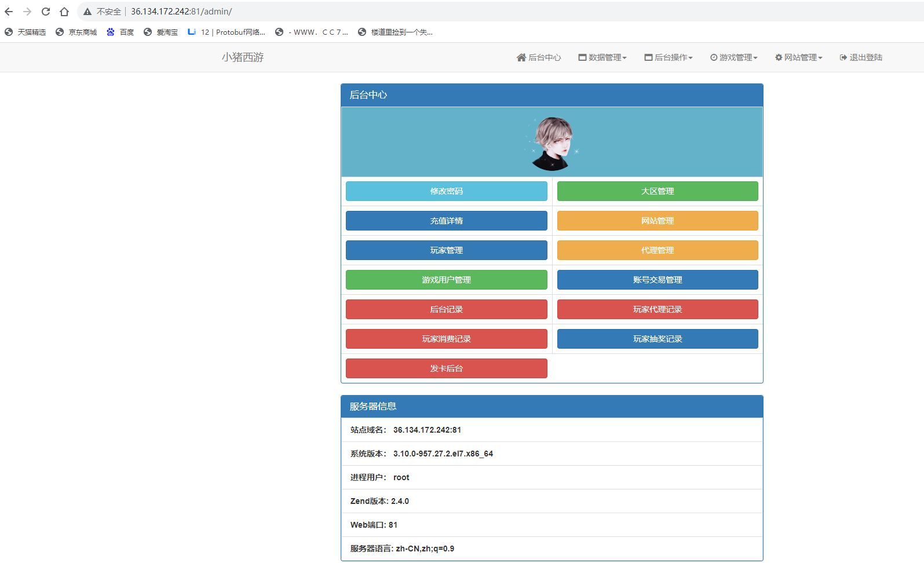924x563 pixels.
Task: Open the 天猫精选 bookmark
Action: pos(25,32)
